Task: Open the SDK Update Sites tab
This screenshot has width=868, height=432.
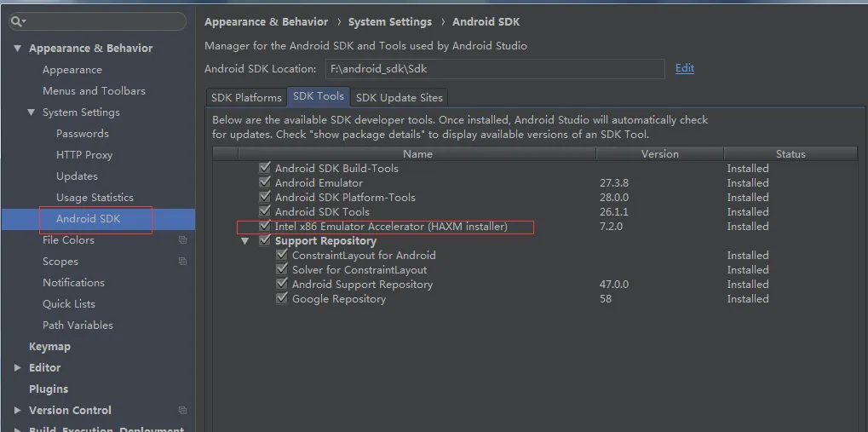Action: click(x=400, y=97)
